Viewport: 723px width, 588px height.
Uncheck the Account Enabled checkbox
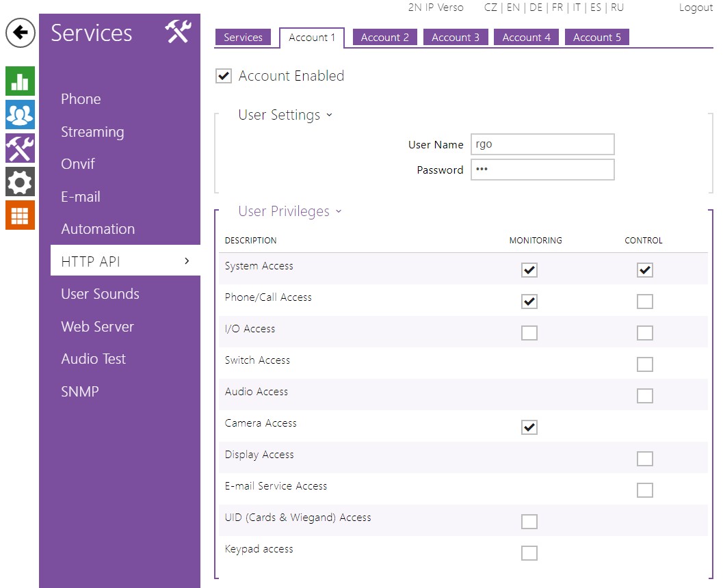tap(224, 77)
